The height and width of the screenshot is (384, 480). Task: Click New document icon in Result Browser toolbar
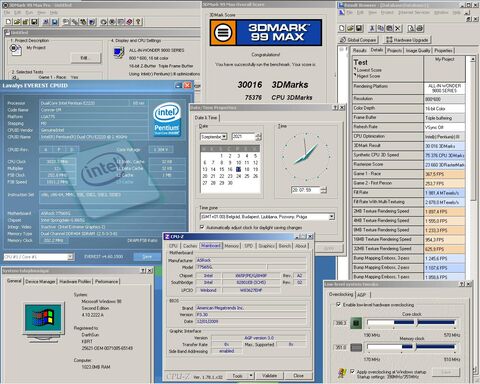pos(342,28)
